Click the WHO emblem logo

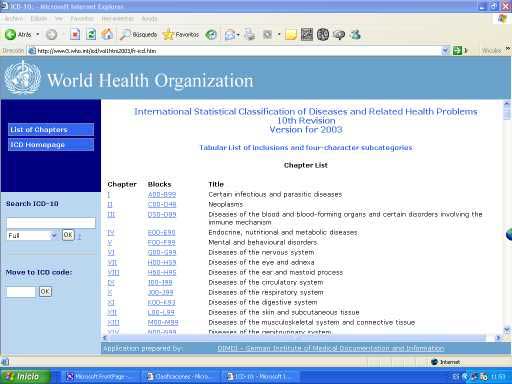click(22, 78)
